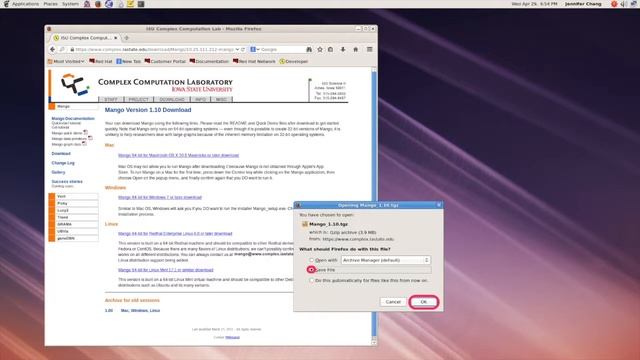
Task: Open the Download sidebar link
Action: pyautogui.click(x=61, y=153)
